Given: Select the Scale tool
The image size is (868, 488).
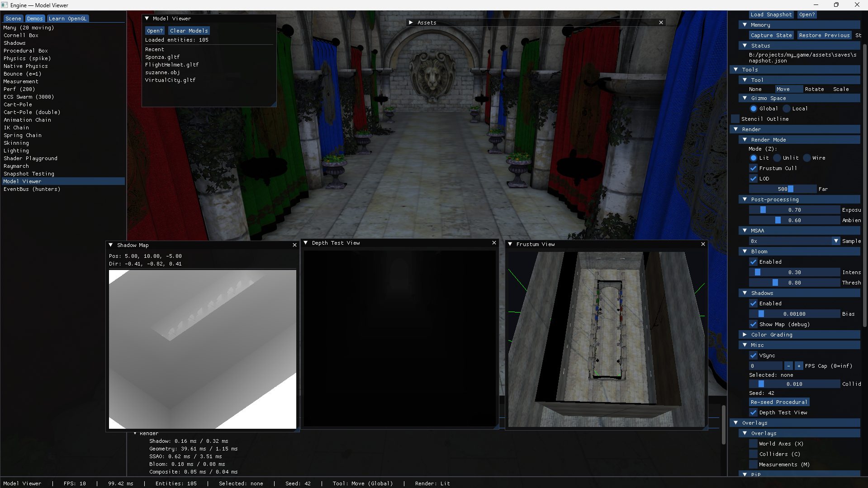Looking at the screenshot, I should coord(841,89).
